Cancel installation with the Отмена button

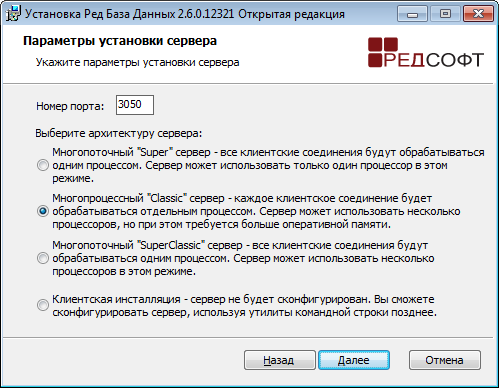pyautogui.click(x=445, y=360)
